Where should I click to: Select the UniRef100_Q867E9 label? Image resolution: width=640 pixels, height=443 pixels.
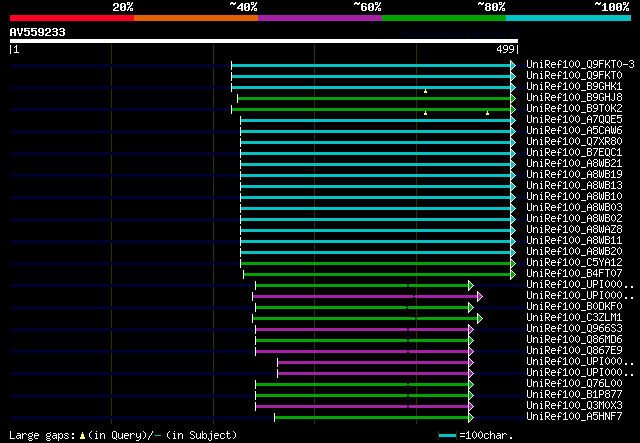point(574,351)
